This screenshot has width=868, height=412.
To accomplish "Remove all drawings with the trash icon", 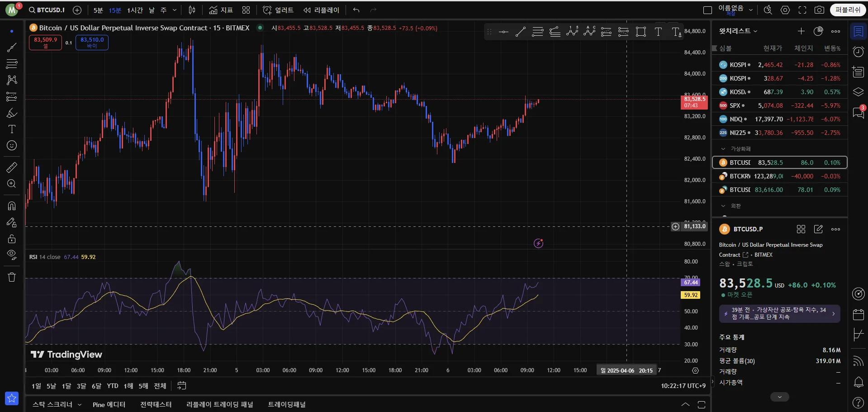I will coord(12,277).
